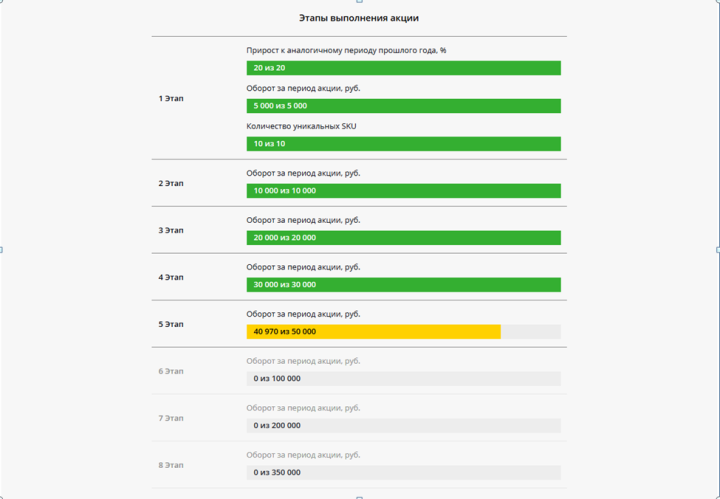The width and height of the screenshot is (720, 499).
Task: Select the '5 Этап' stage label
Action: click(x=171, y=324)
